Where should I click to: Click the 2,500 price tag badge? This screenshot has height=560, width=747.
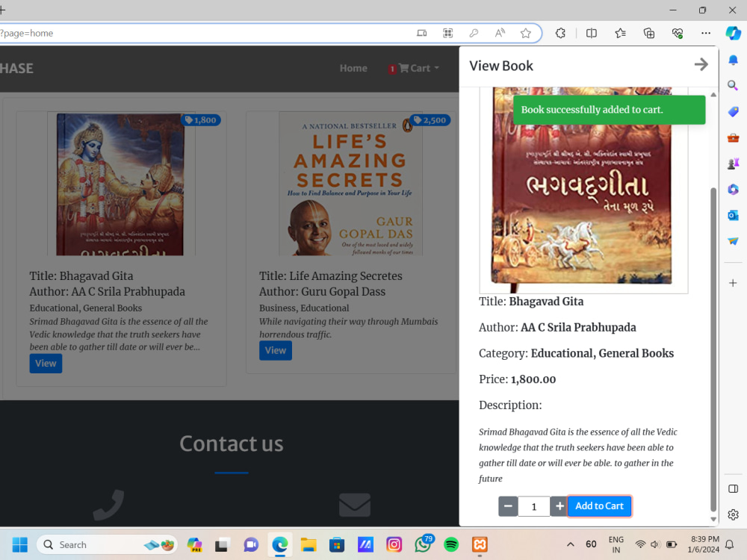pos(430,120)
